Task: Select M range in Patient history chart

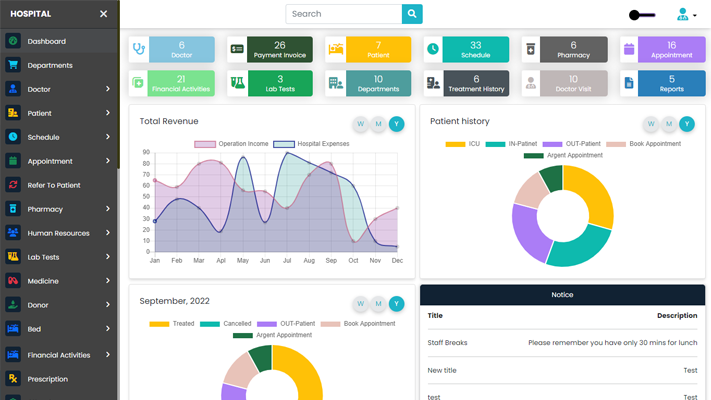Action: point(669,124)
